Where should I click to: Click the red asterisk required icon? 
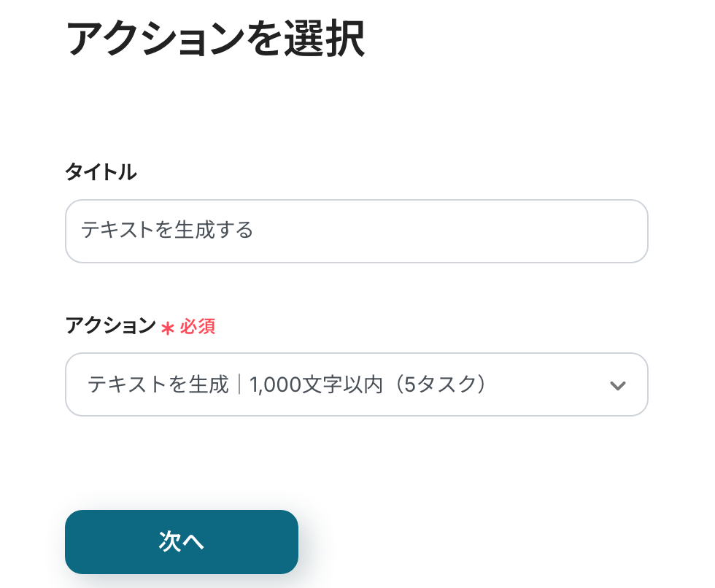pos(167,328)
